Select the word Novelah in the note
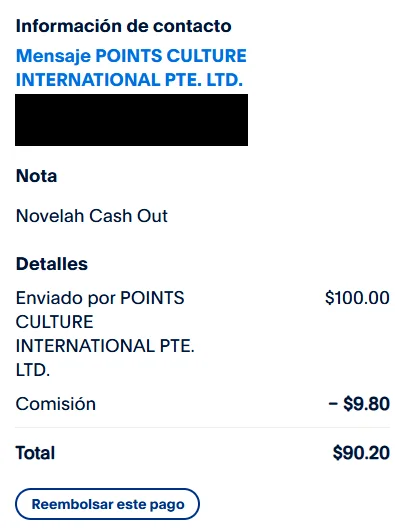This screenshot has width=395, height=528. tap(50, 216)
